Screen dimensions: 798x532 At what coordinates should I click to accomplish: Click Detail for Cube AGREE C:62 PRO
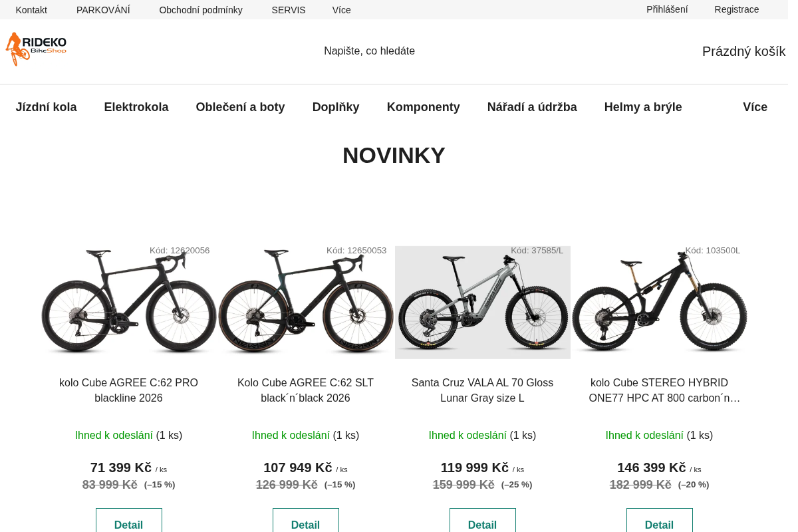[x=129, y=525]
